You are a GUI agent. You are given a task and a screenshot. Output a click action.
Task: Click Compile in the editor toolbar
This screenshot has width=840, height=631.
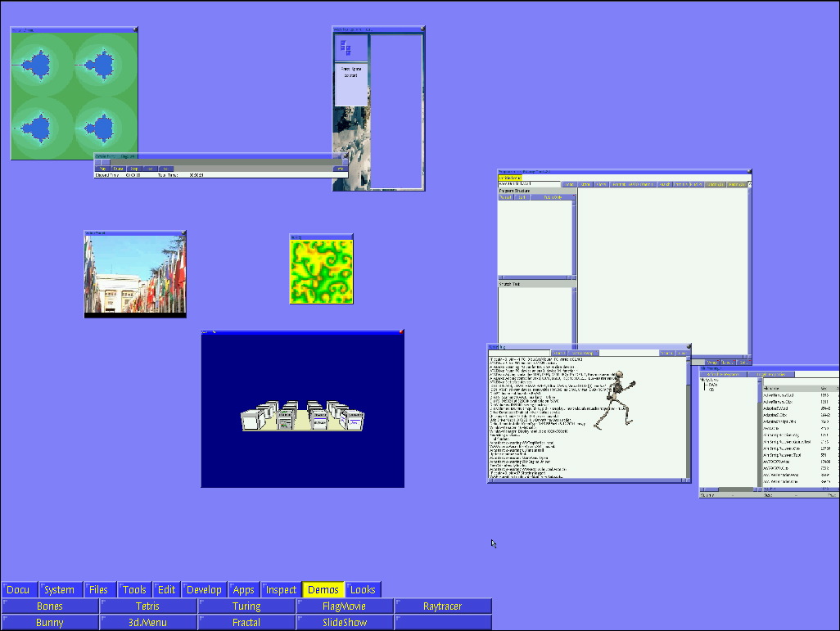680,184
